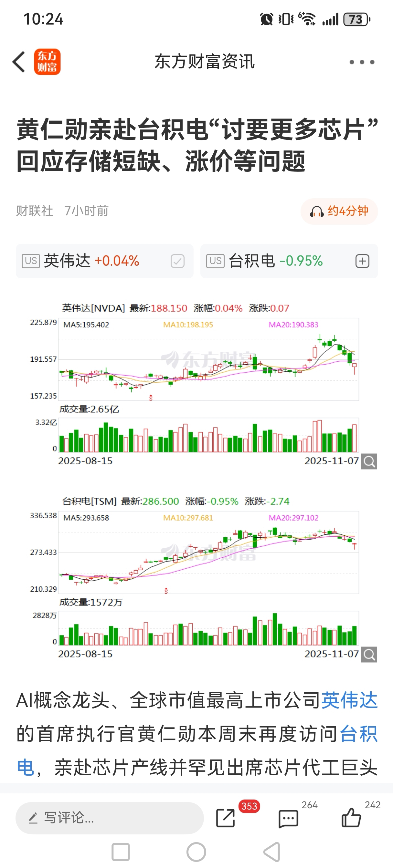Tap the 10:24 status bar clock
Viewport: 393px width, 868px height.
pos(43,19)
